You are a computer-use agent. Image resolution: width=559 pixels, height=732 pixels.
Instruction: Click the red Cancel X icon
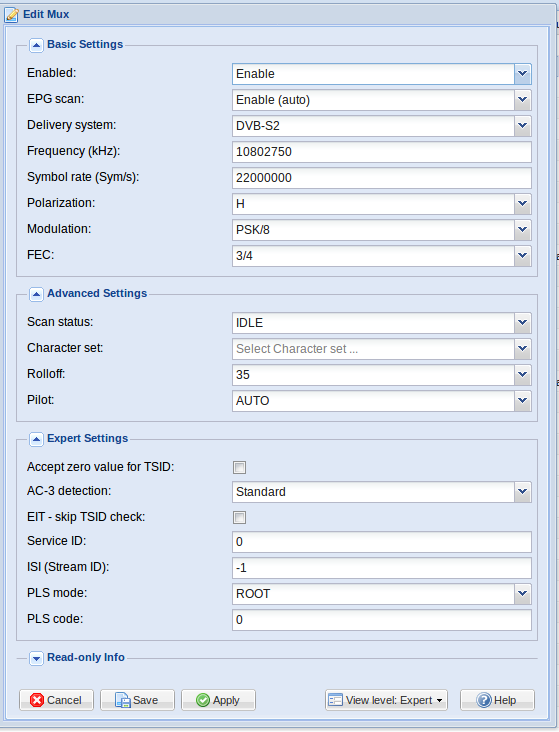pyautogui.click(x=37, y=700)
